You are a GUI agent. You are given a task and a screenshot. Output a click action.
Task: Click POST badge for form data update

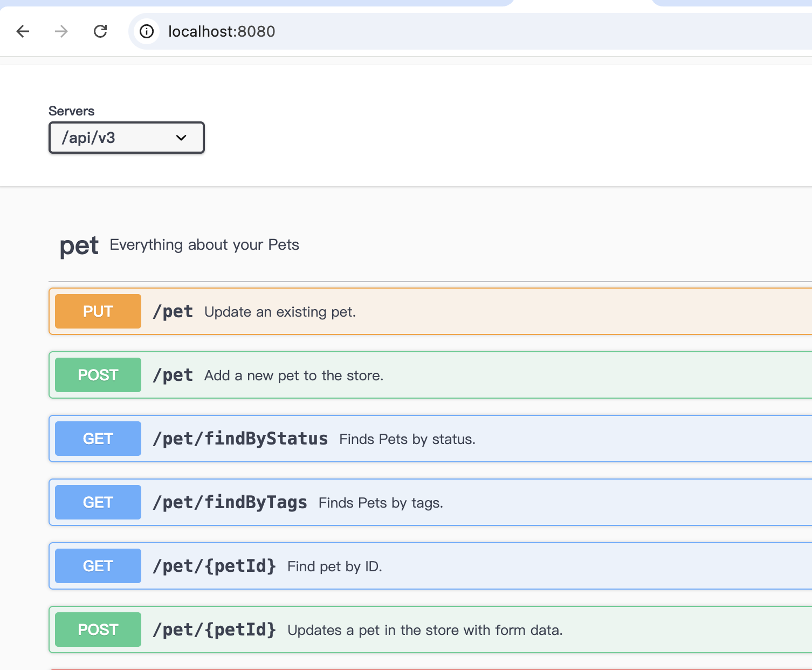(98, 630)
